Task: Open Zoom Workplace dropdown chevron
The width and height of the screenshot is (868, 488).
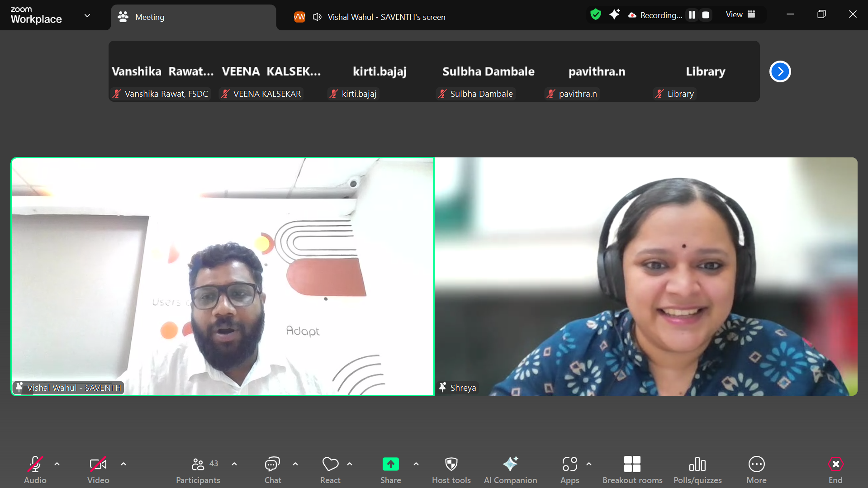Action: pyautogui.click(x=87, y=16)
